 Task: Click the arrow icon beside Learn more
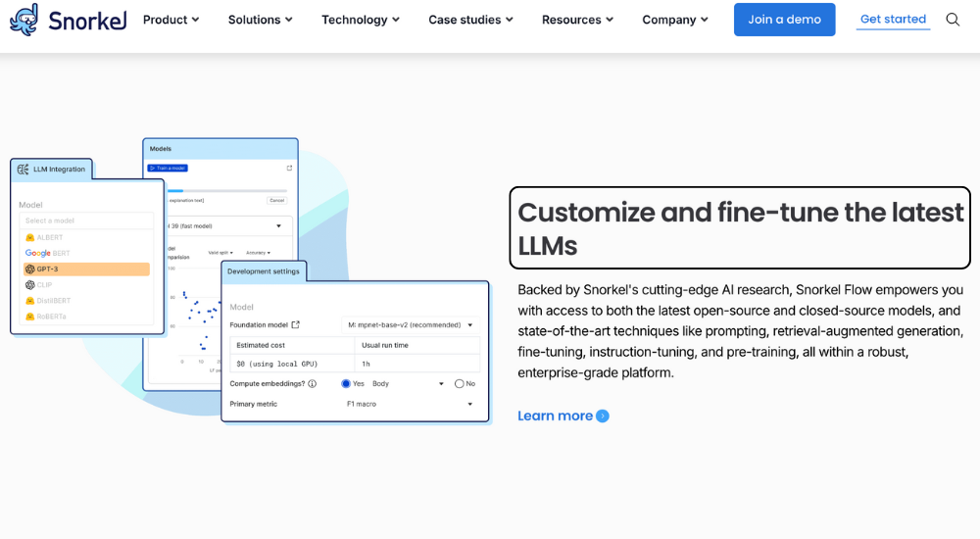tap(603, 416)
